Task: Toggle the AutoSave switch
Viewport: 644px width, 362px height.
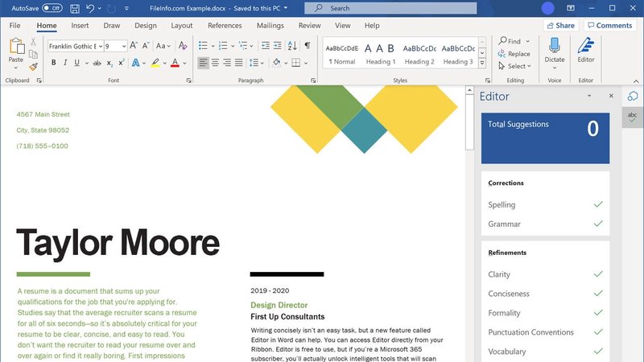Action: pos(52,8)
